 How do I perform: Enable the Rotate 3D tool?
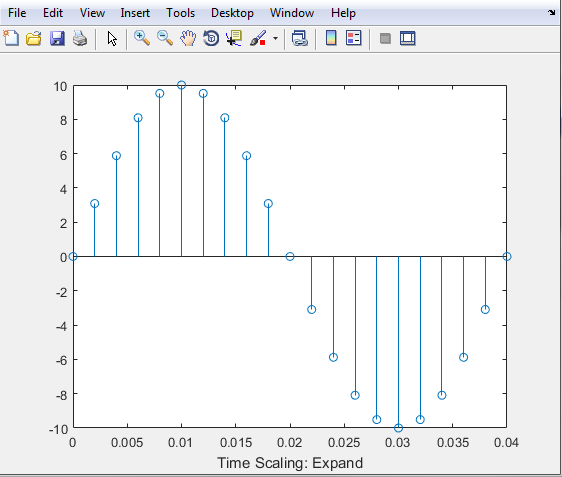coord(211,38)
